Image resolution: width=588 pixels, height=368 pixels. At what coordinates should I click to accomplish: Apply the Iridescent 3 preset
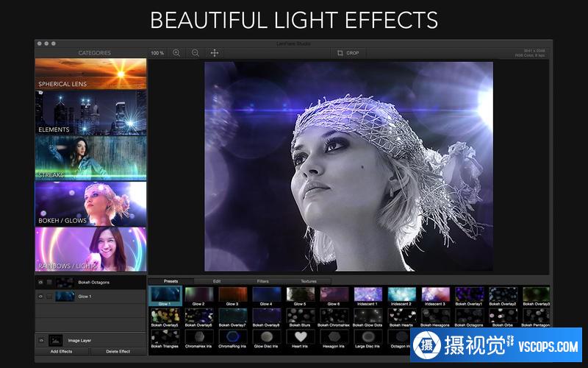[435, 296]
